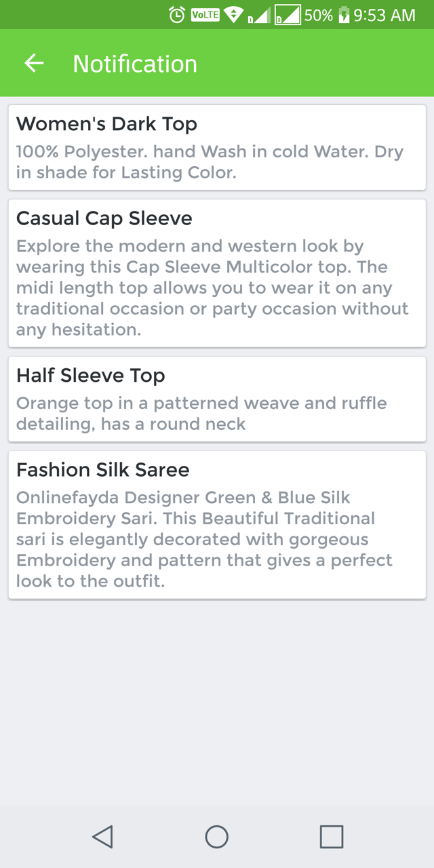Tap the 50% battery percentage text
Viewport: 434px width, 868px height.
pos(319,15)
